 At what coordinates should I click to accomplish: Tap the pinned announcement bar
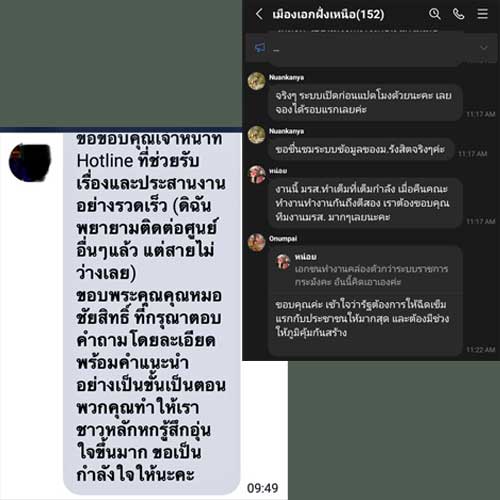coord(369,48)
